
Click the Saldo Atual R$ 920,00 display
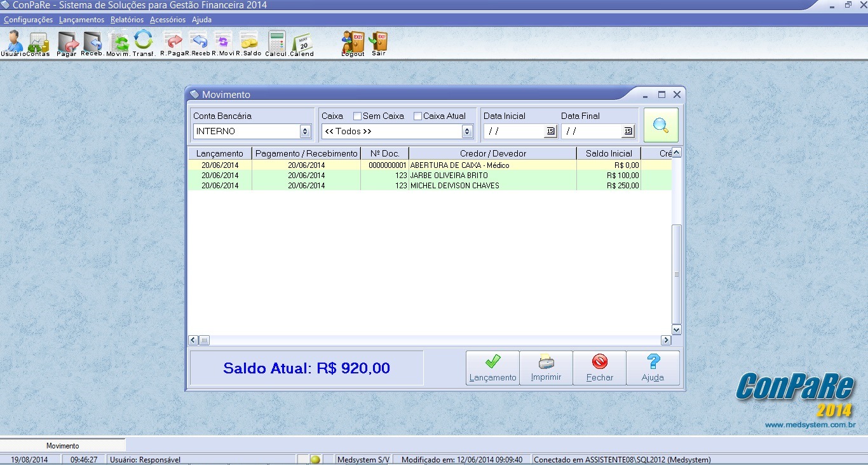click(307, 368)
